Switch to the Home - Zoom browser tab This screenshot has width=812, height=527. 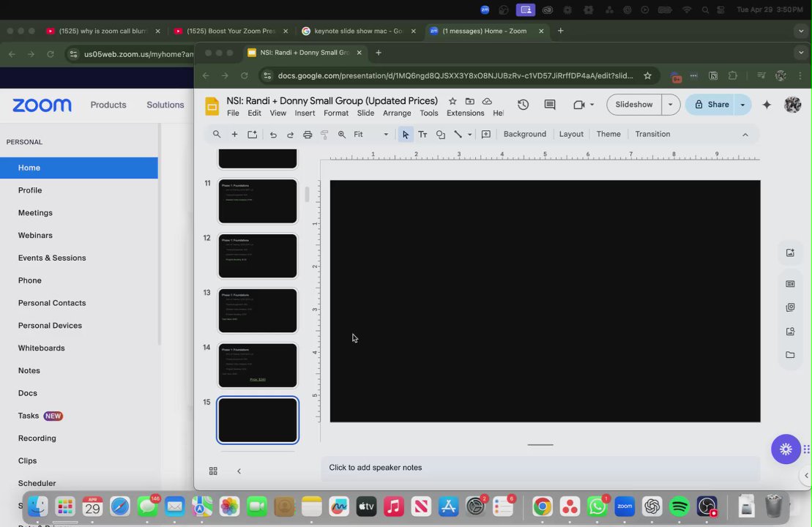pos(483,31)
